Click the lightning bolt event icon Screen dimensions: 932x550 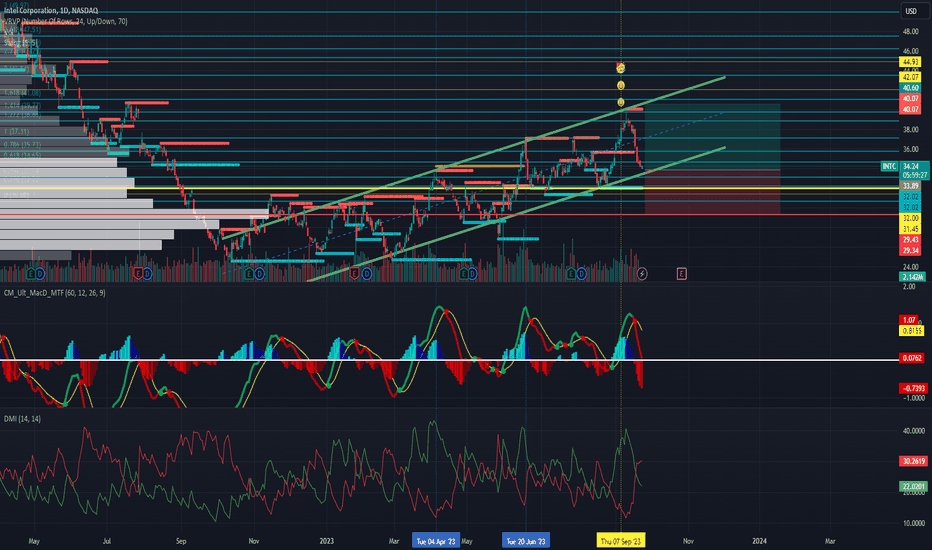pyautogui.click(x=642, y=274)
